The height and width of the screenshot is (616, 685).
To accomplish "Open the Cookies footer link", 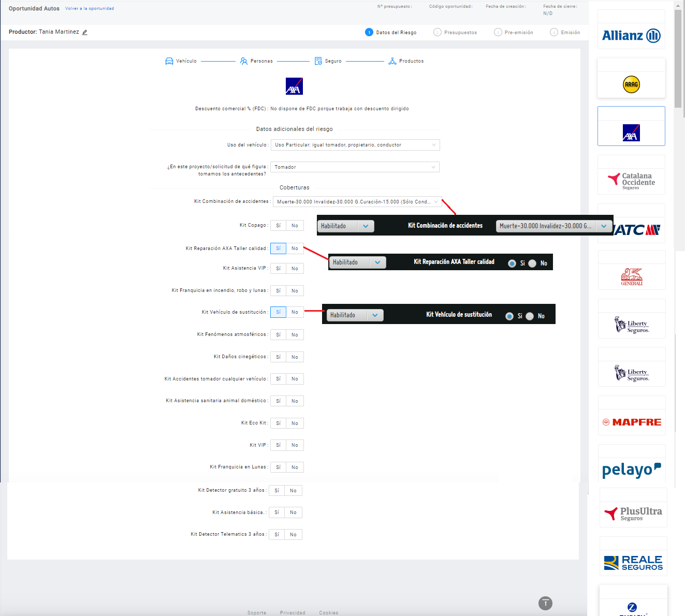I will coord(329,613).
